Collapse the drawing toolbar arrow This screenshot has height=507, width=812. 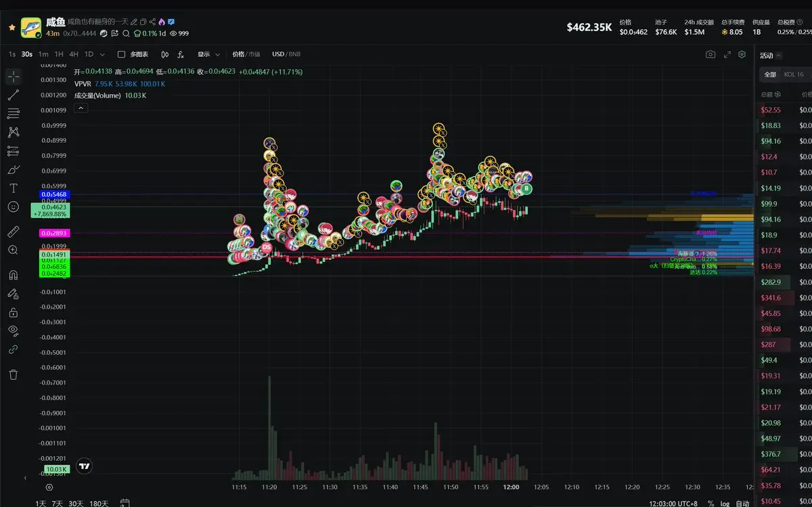[x=26, y=478]
